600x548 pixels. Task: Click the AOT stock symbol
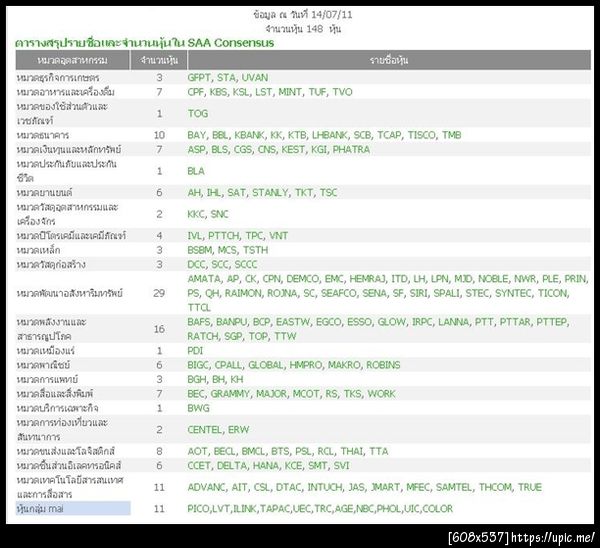[197, 452]
